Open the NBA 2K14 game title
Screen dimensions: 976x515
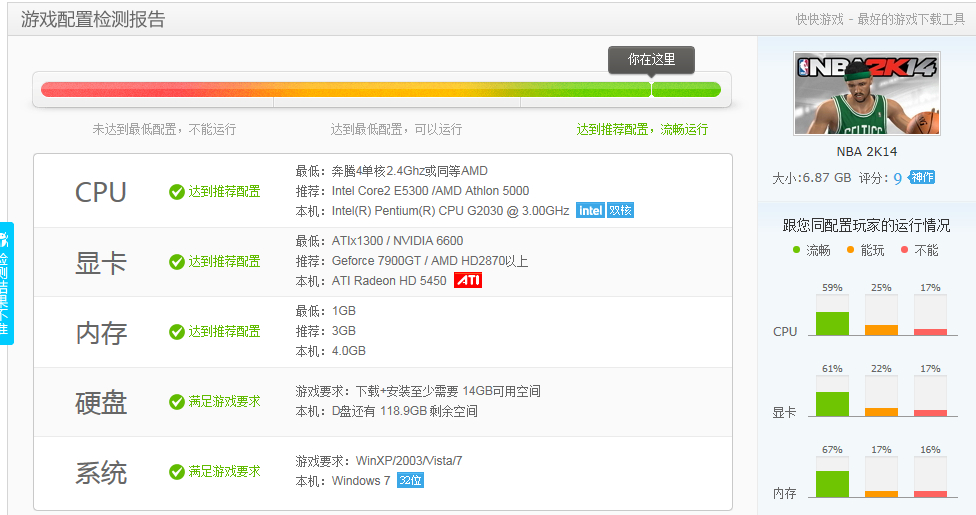click(866, 151)
